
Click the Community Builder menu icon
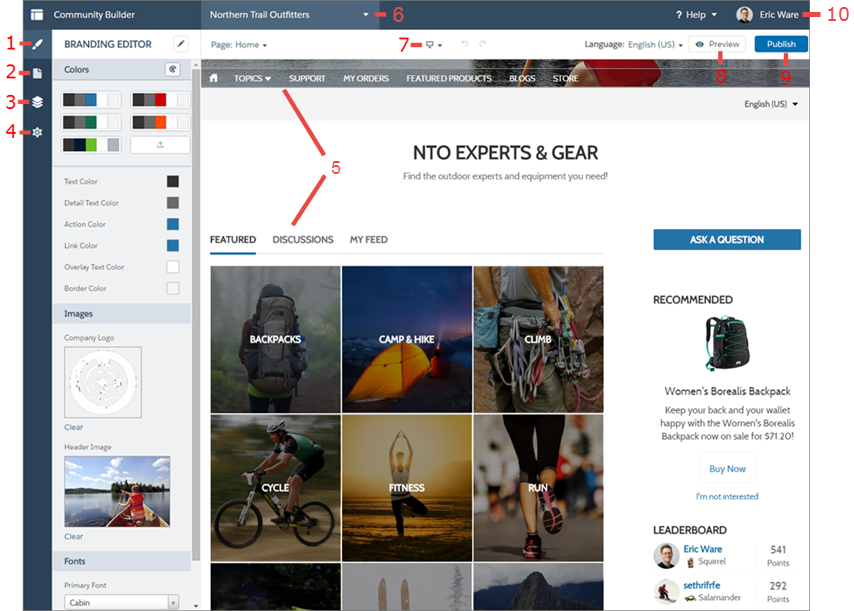point(37,15)
